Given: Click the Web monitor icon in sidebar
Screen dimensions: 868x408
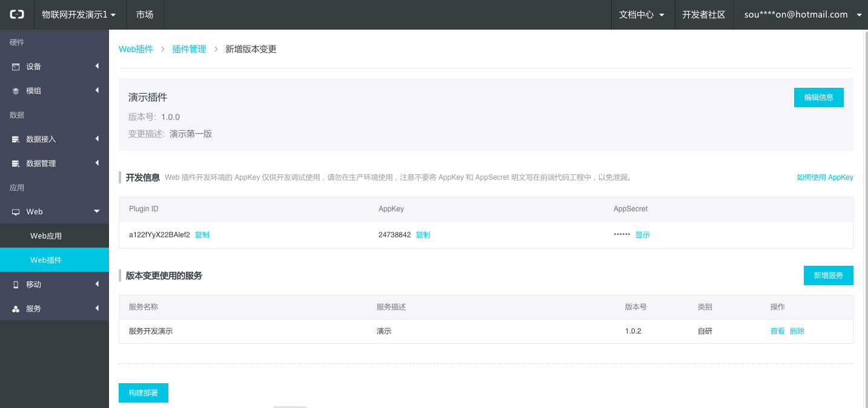Looking at the screenshot, I should point(16,212).
